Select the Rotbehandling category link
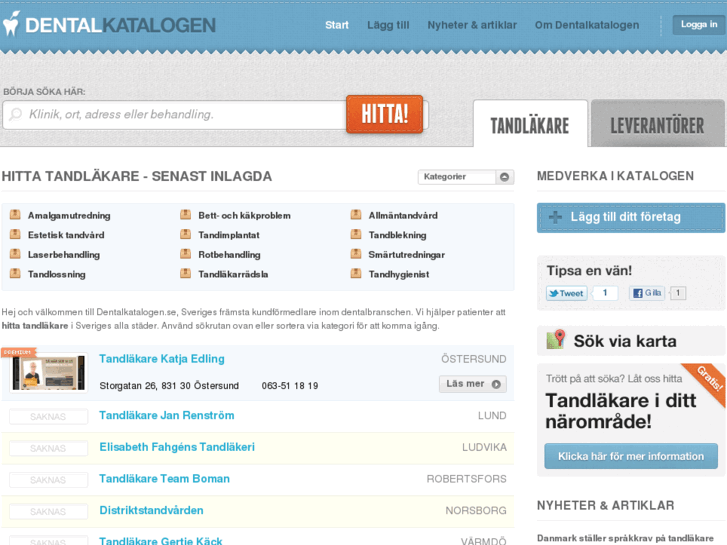The width and height of the screenshot is (727, 545). (x=229, y=254)
